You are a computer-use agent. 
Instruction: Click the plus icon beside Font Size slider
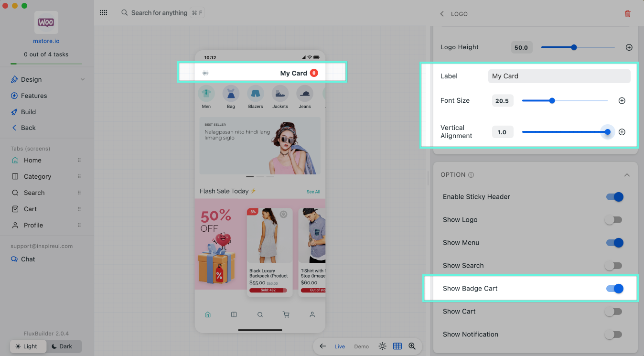tap(622, 101)
